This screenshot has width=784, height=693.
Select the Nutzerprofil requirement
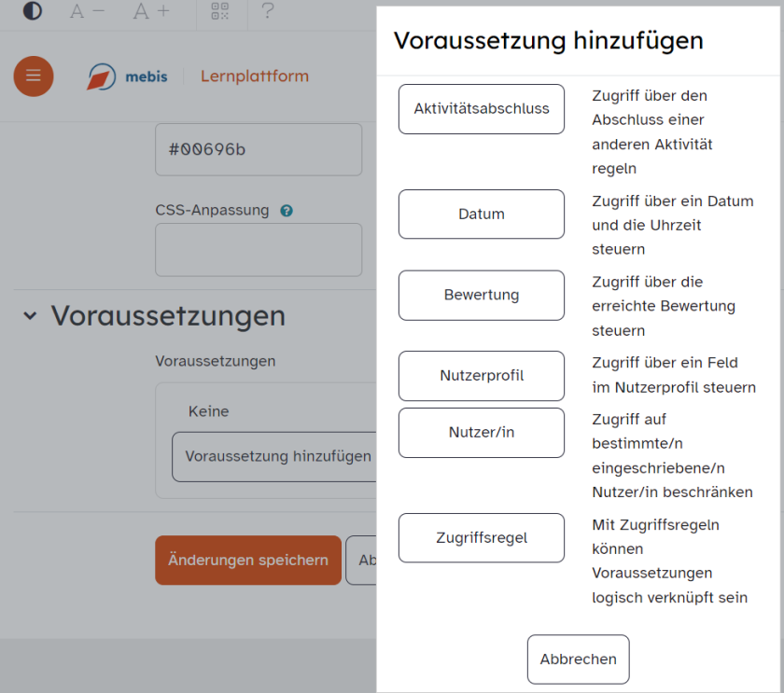click(x=481, y=376)
